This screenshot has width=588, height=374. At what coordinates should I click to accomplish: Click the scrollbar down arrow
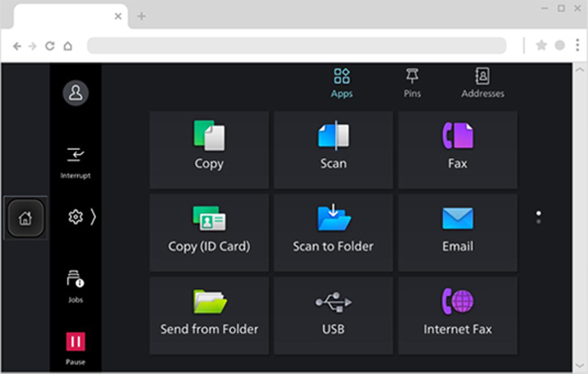[x=579, y=365]
